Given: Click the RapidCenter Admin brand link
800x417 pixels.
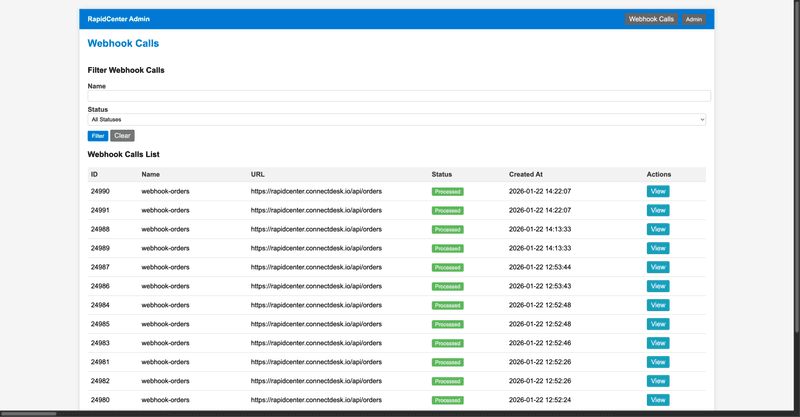Looking at the screenshot, I should [118, 19].
